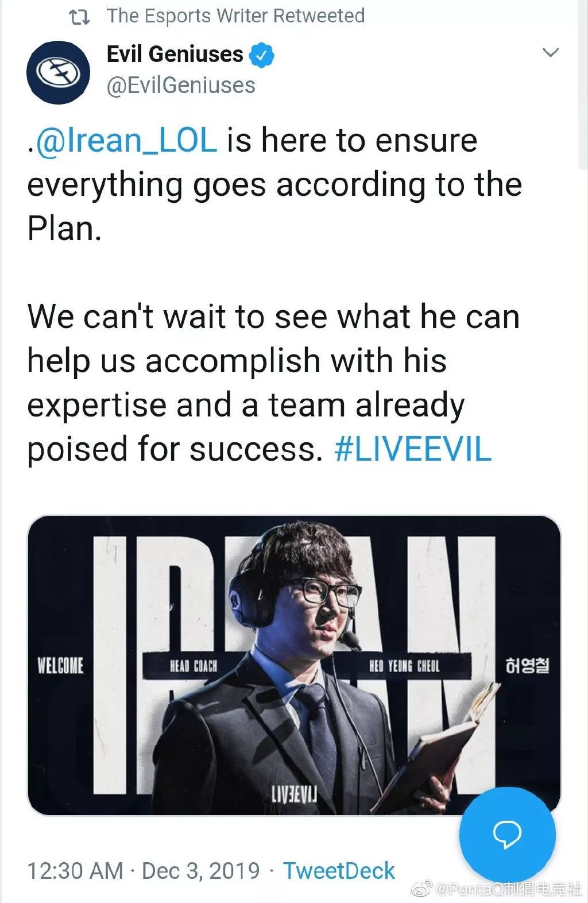Open the @Irean_LOL mention
The height and width of the screenshot is (903, 588).
[126, 141]
